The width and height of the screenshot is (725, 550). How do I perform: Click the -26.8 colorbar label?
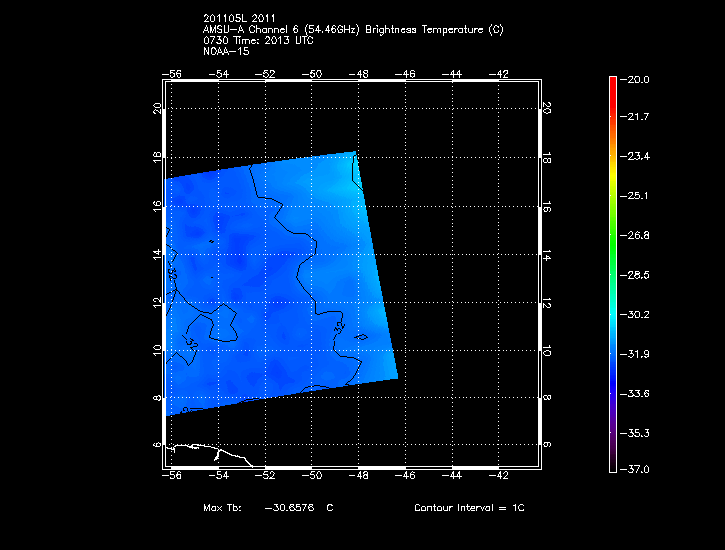coord(635,235)
